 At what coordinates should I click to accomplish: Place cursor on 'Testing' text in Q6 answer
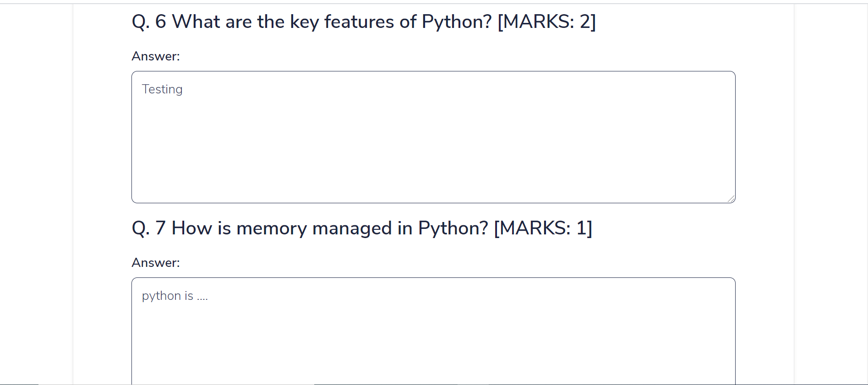tap(162, 89)
